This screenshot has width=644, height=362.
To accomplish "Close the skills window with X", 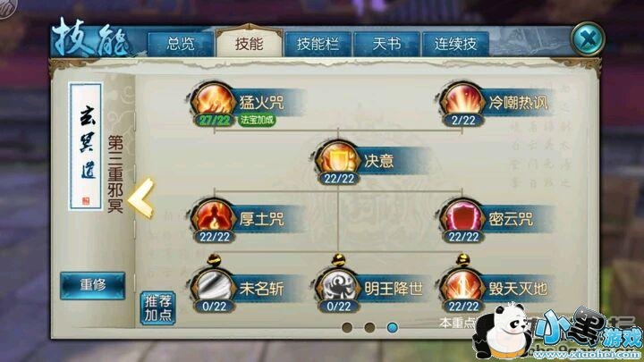I will point(588,39).
